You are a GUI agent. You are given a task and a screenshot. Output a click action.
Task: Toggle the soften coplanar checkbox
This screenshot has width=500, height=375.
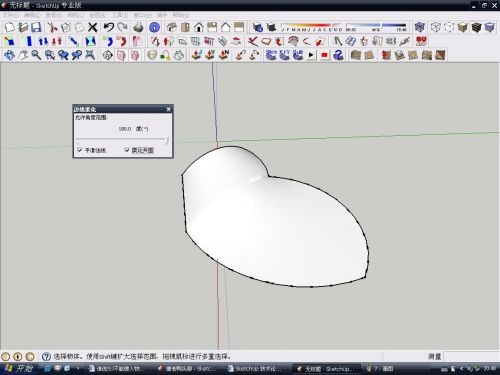point(127,150)
